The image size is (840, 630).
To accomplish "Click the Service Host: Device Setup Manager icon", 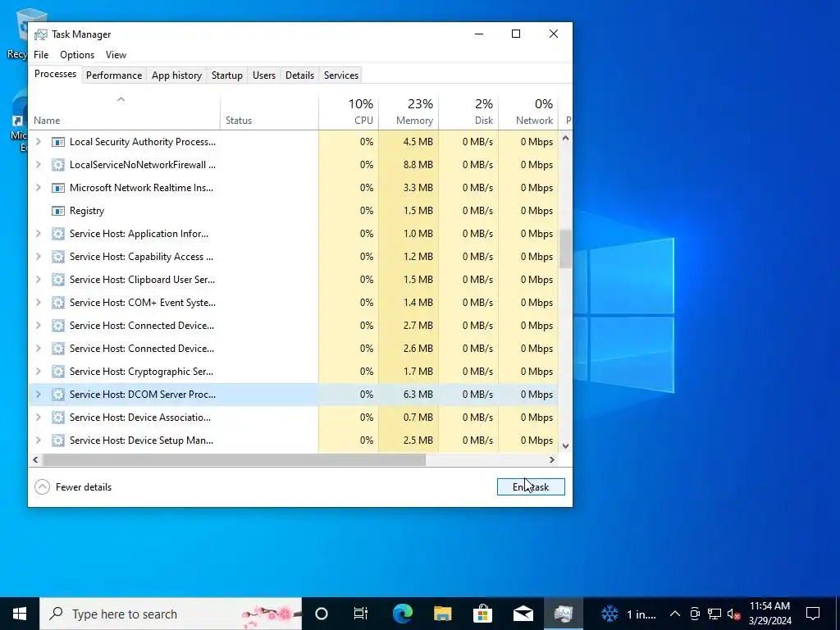I will click(x=58, y=441).
